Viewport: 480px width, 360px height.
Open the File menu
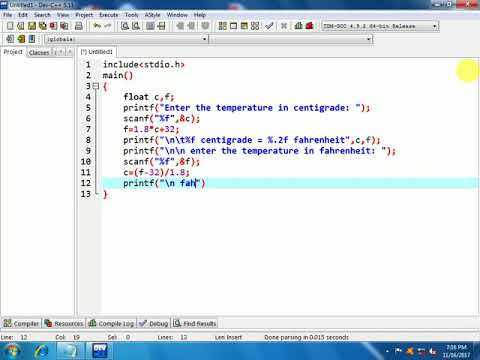coord(7,15)
